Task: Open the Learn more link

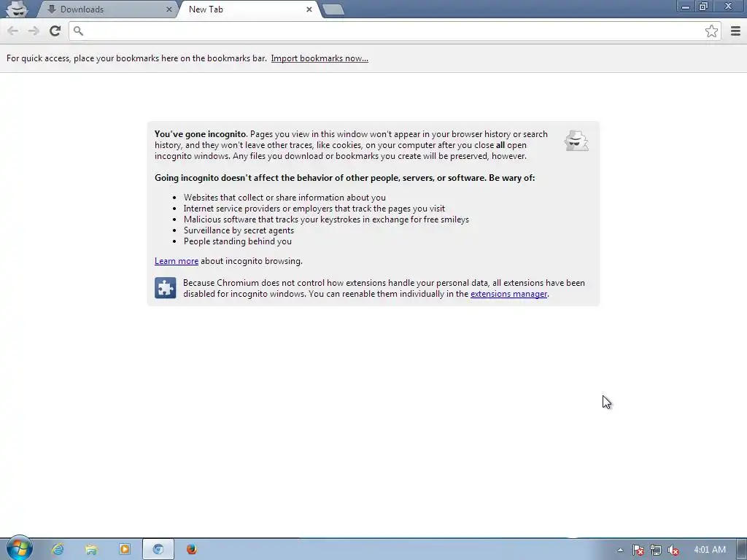Action: tap(177, 261)
